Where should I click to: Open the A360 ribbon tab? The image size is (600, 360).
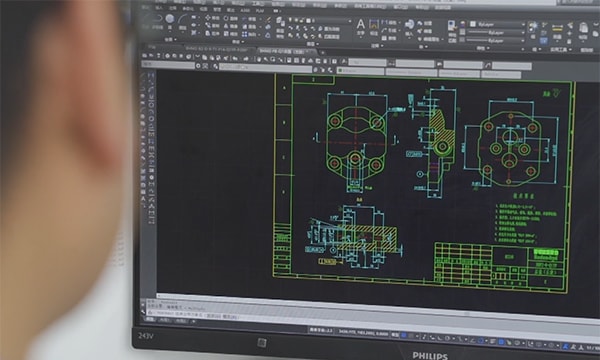[x=246, y=10]
